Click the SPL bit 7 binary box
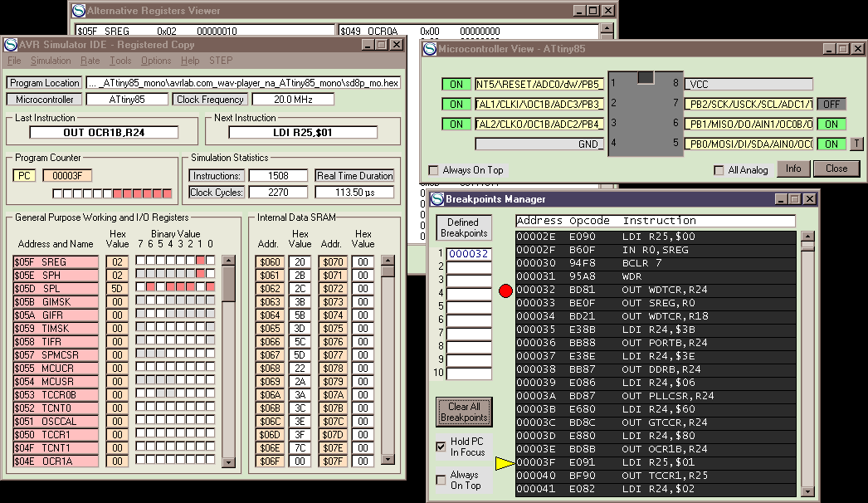The height and width of the screenshot is (503, 868). pos(140,287)
